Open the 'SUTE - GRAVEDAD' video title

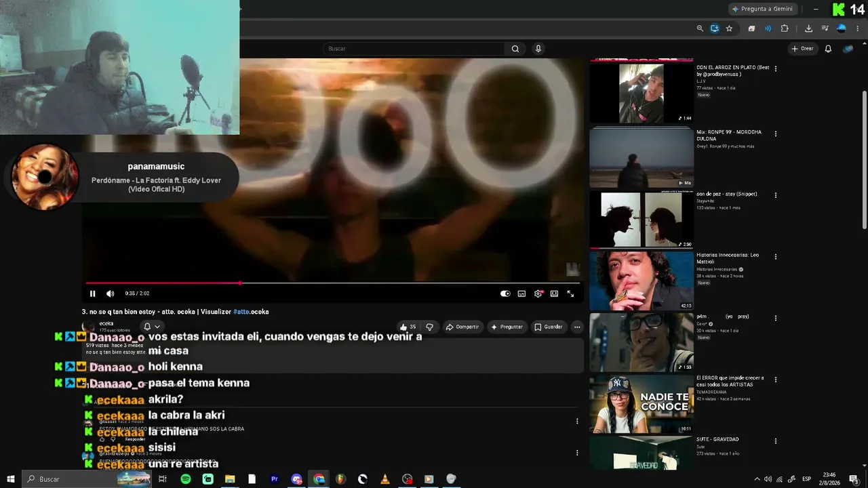pyautogui.click(x=717, y=439)
